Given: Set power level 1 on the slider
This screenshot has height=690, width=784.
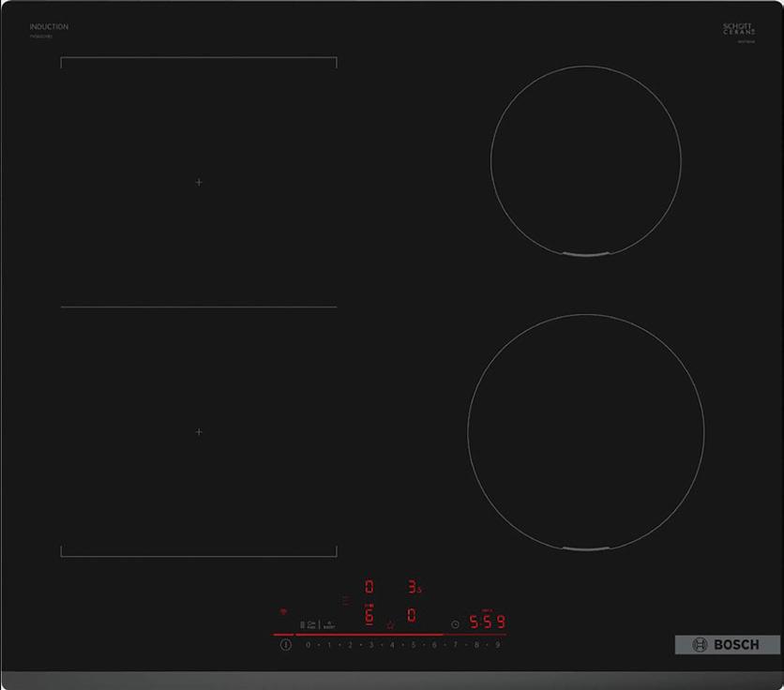Looking at the screenshot, I should (x=329, y=645).
